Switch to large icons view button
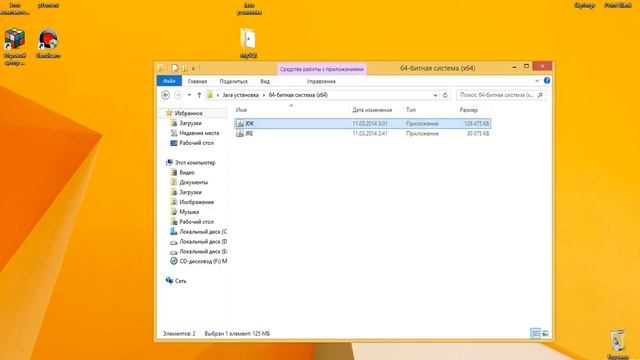 tap(546, 333)
